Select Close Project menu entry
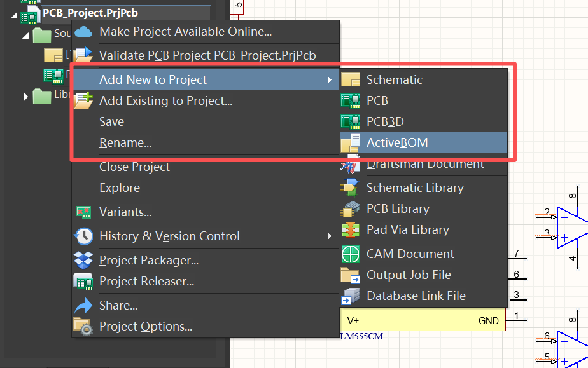This screenshot has height=368, width=588. click(206, 167)
